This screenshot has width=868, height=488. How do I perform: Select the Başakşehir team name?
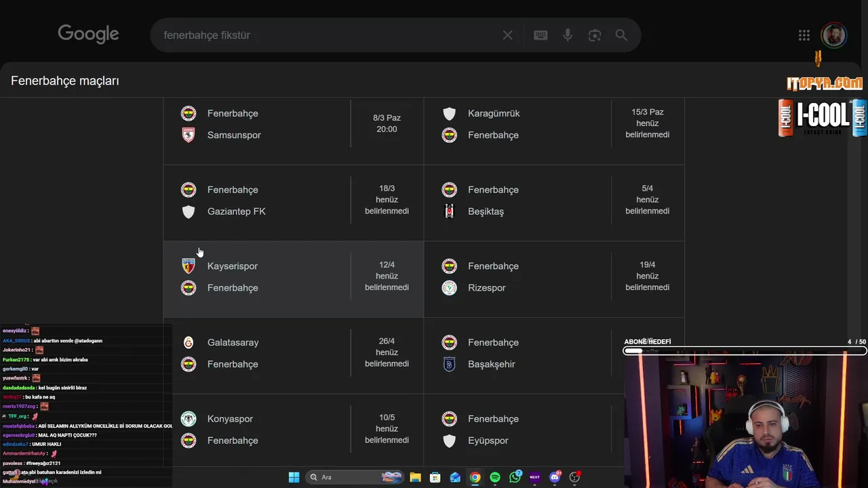pos(492,364)
